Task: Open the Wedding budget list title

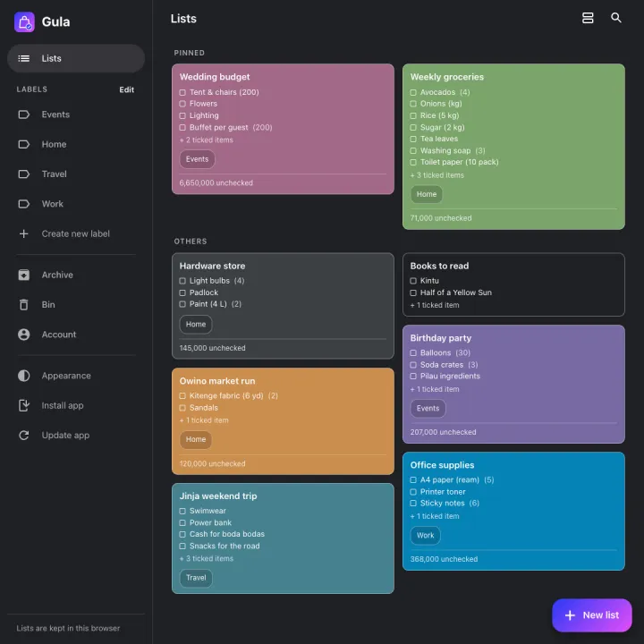Action: tap(215, 77)
